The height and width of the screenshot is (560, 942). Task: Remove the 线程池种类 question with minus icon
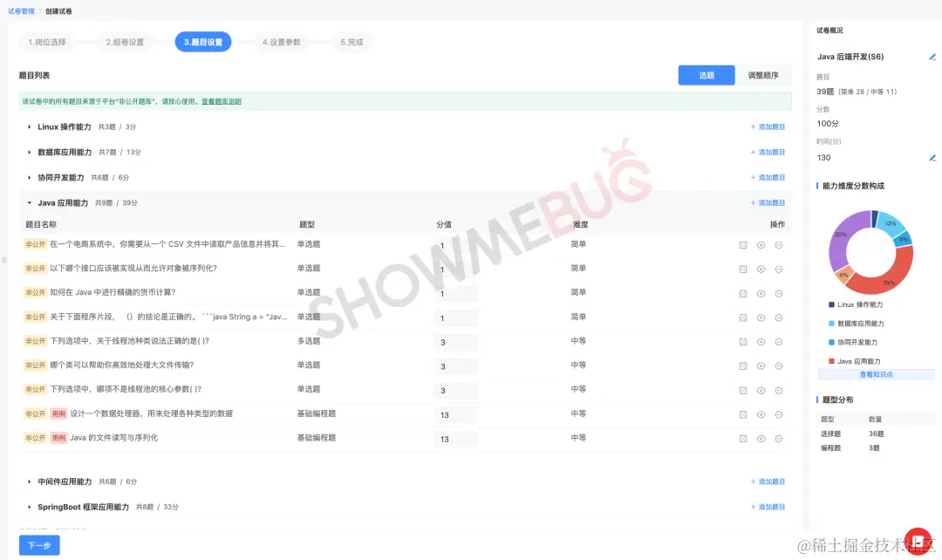[x=779, y=342]
